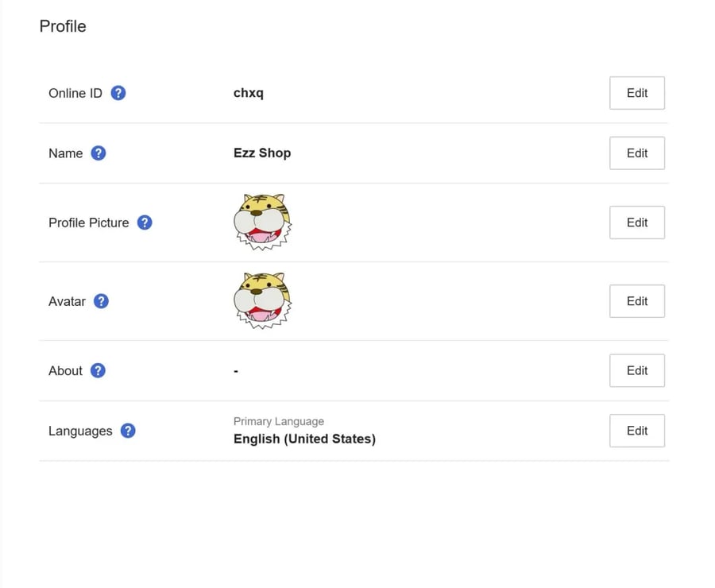Show Languages help question mark

coord(128,431)
